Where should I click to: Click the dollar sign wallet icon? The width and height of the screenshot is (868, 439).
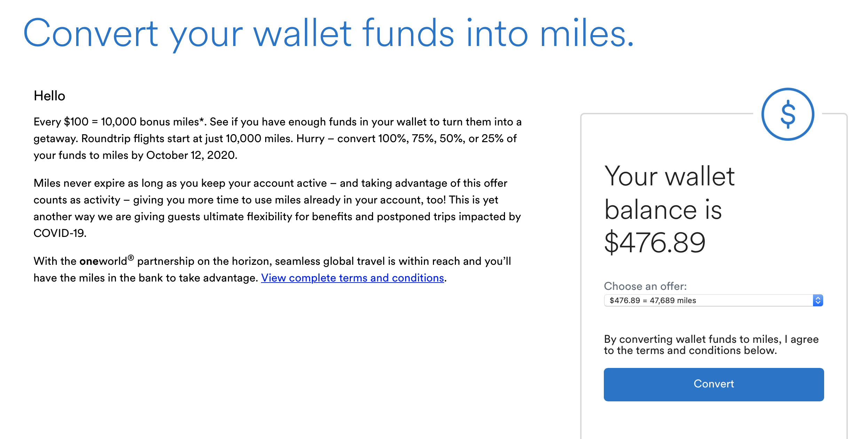(788, 114)
